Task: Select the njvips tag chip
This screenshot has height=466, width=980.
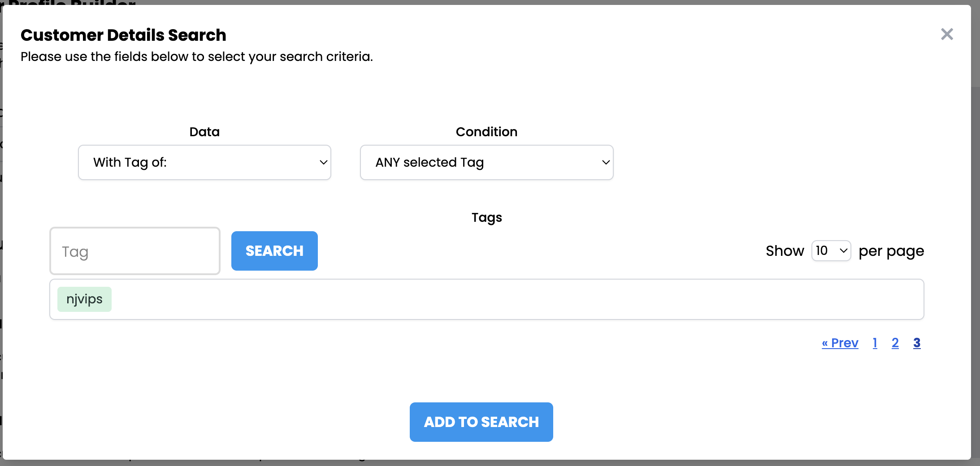Action: [x=84, y=299]
